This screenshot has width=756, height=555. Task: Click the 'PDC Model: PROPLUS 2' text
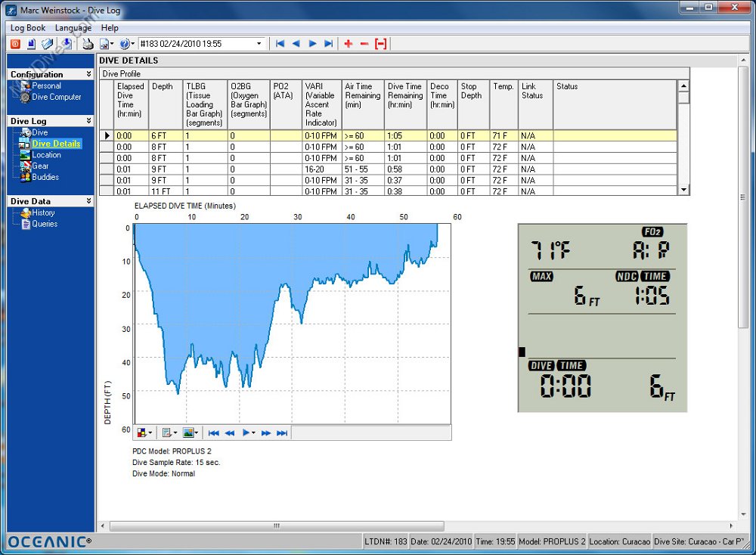[172, 451]
